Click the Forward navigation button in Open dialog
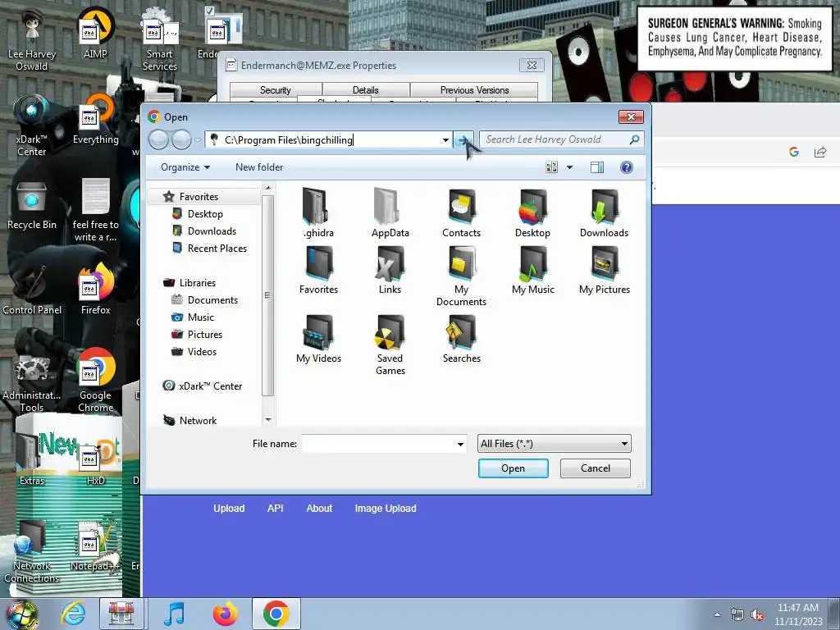The width and height of the screenshot is (840, 630). coord(181,139)
